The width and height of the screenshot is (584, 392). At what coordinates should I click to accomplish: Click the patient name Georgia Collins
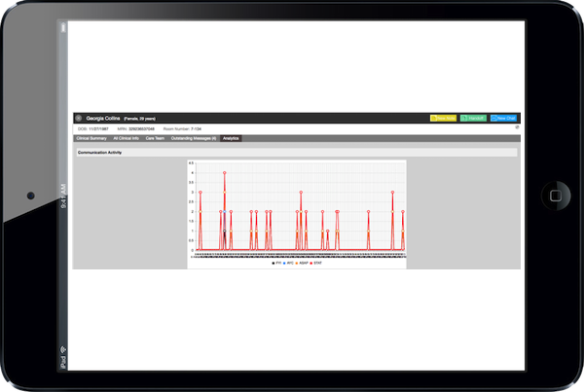100,118
